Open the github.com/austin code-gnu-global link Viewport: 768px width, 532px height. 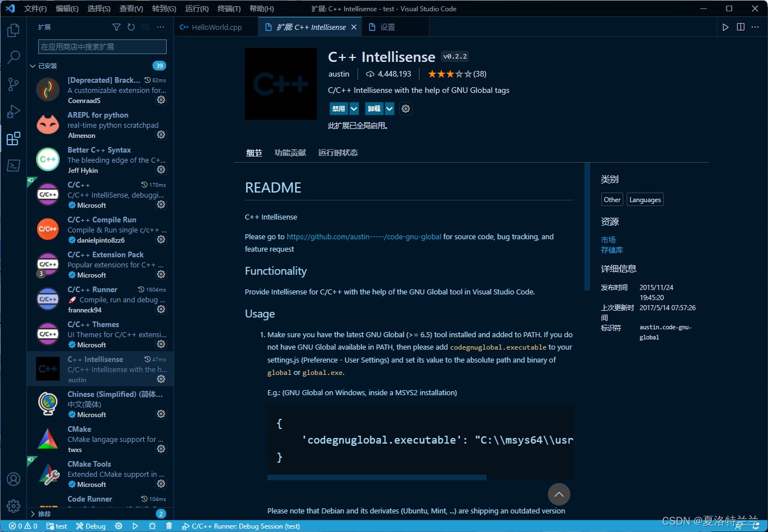pyautogui.click(x=364, y=236)
